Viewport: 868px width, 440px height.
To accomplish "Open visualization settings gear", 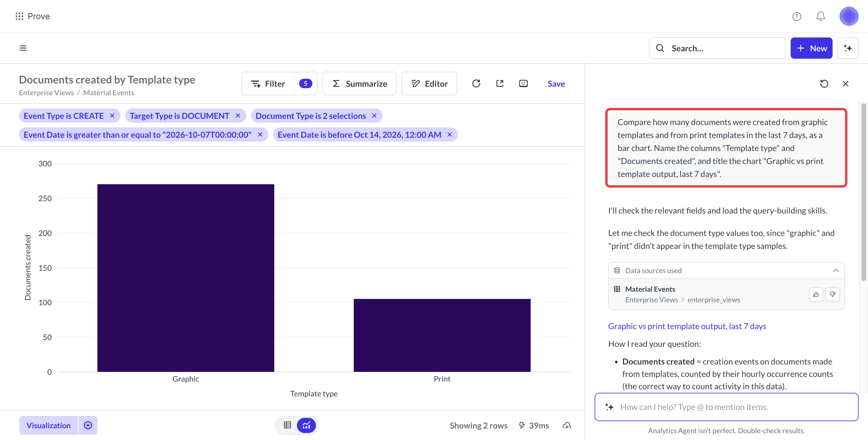I will pyautogui.click(x=88, y=425).
